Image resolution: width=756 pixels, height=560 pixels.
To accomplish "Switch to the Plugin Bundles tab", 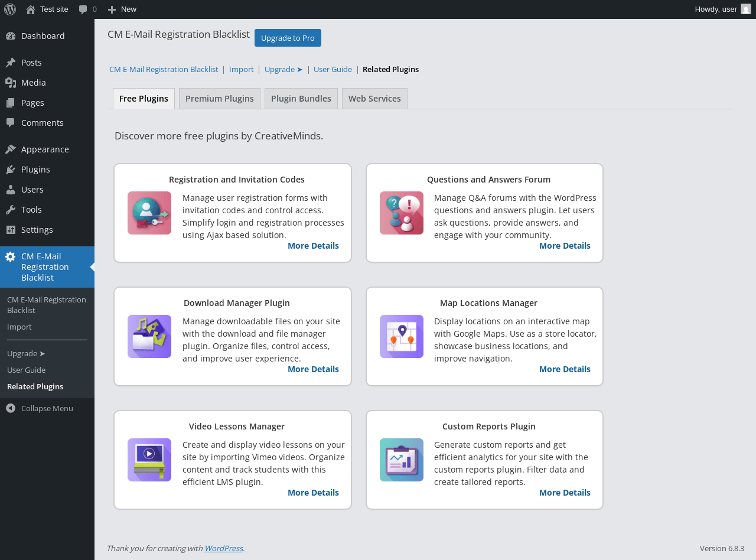I will (301, 99).
